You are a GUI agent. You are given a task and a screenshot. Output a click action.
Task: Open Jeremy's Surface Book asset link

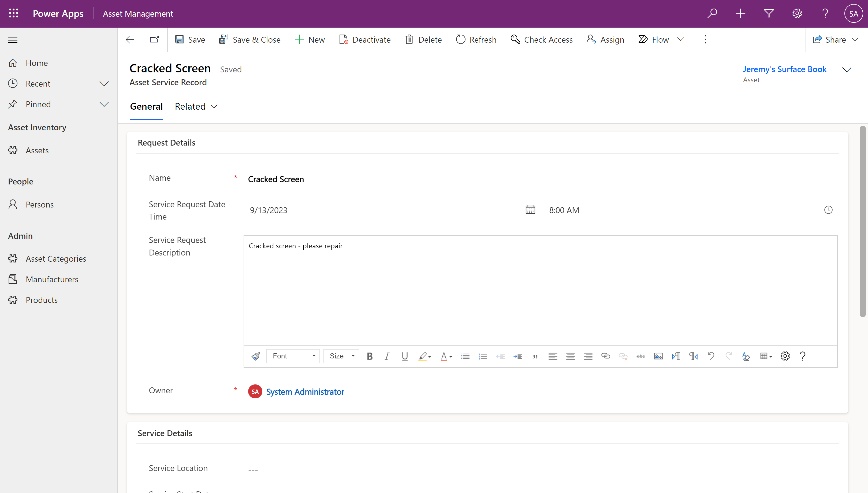785,69
